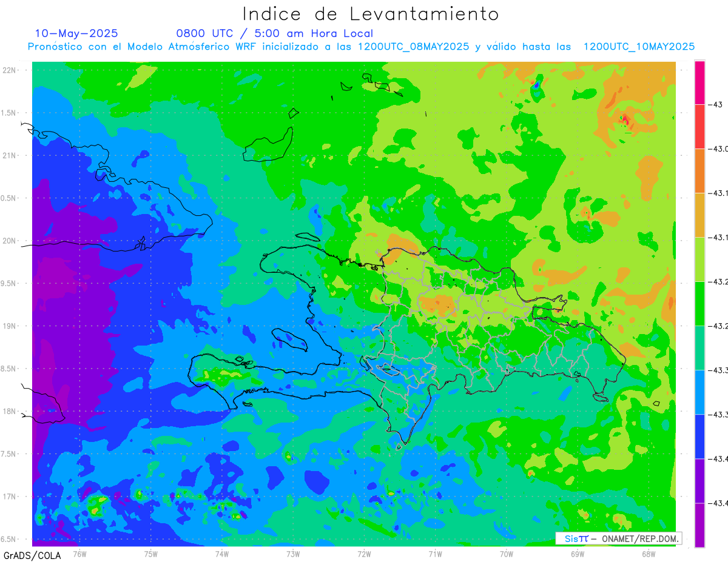Click the 'Indice de Levantamiento' title
The height and width of the screenshot is (562, 728).
click(370, 14)
